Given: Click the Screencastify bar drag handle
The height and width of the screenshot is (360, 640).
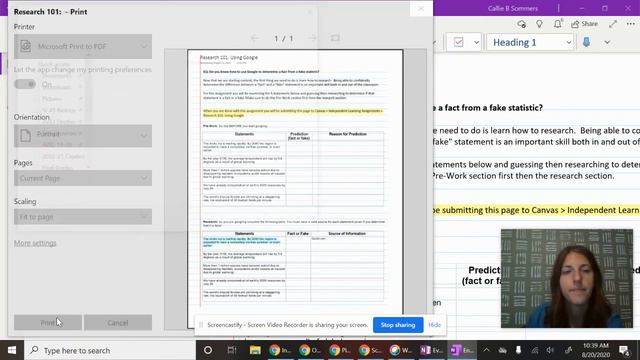Looking at the screenshot, I should point(201,325).
